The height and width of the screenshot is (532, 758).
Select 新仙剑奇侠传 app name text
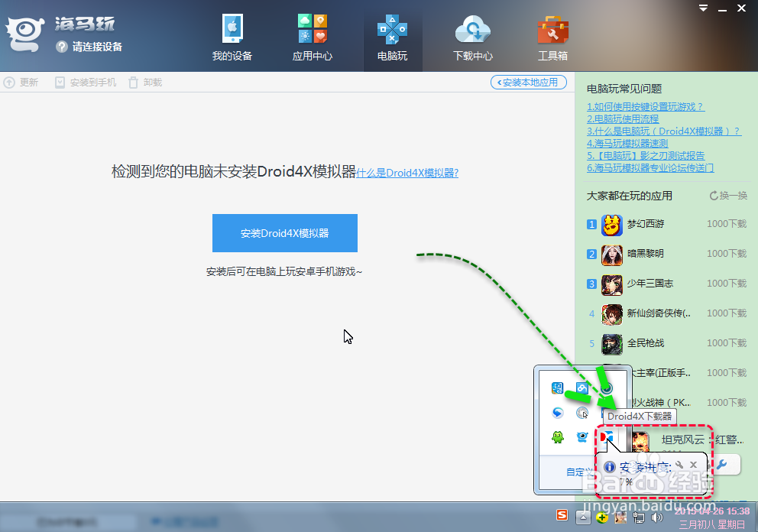(x=659, y=313)
